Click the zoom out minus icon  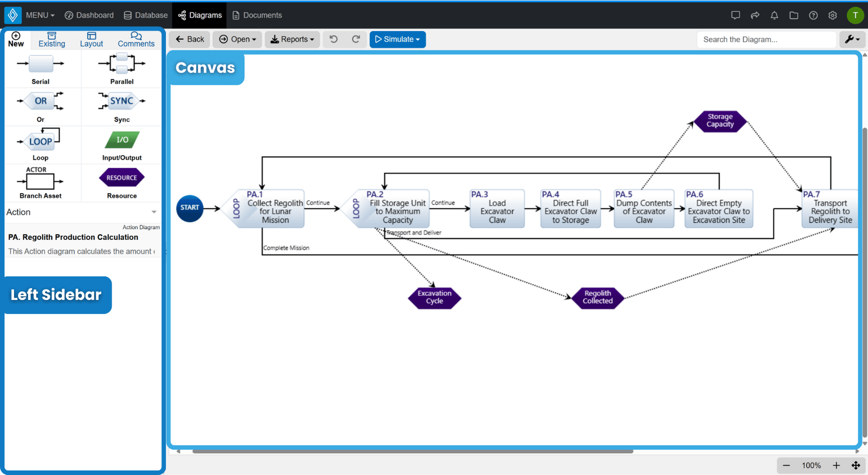pos(786,466)
